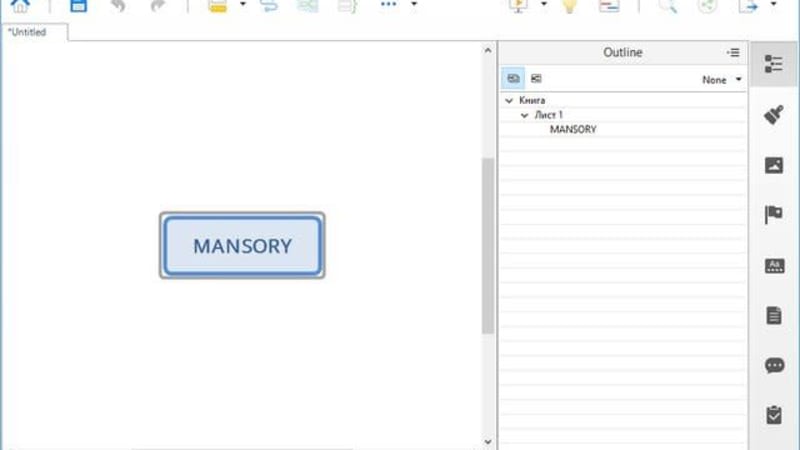Image resolution: width=800 pixels, height=450 pixels.
Task: Open the None filter dropdown
Action: pyautogui.click(x=722, y=80)
